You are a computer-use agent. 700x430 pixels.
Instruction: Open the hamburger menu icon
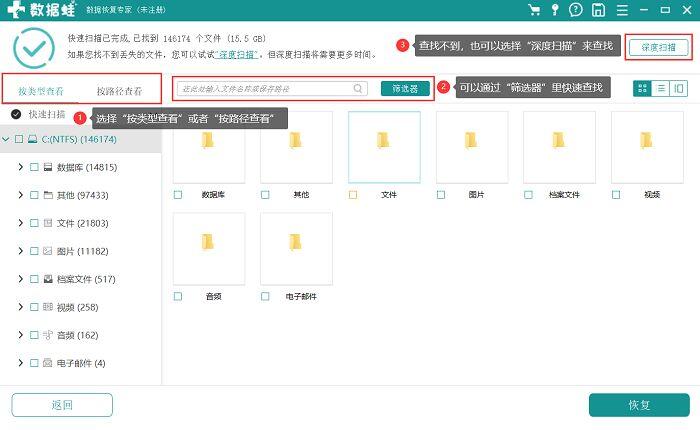coord(622,10)
